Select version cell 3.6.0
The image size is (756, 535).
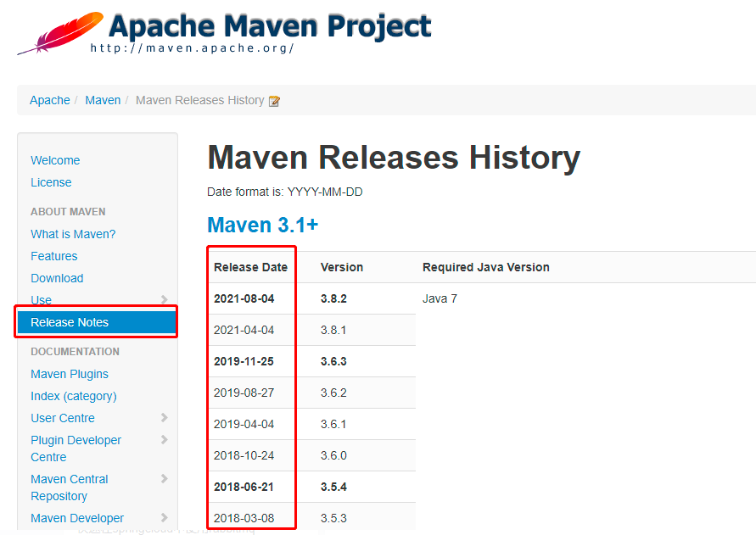[333, 455]
